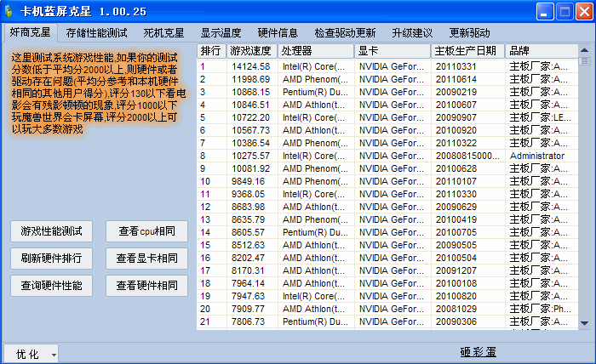Viewport: 596px width, 364px height.
Task: Select the row with score 8170.31
Action: [387, 270]
